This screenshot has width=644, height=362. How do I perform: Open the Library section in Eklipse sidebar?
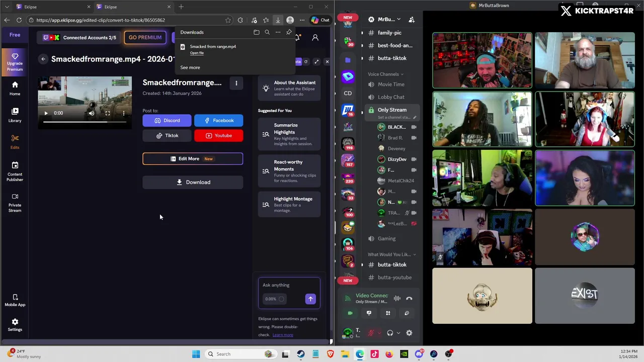point(15,115)
